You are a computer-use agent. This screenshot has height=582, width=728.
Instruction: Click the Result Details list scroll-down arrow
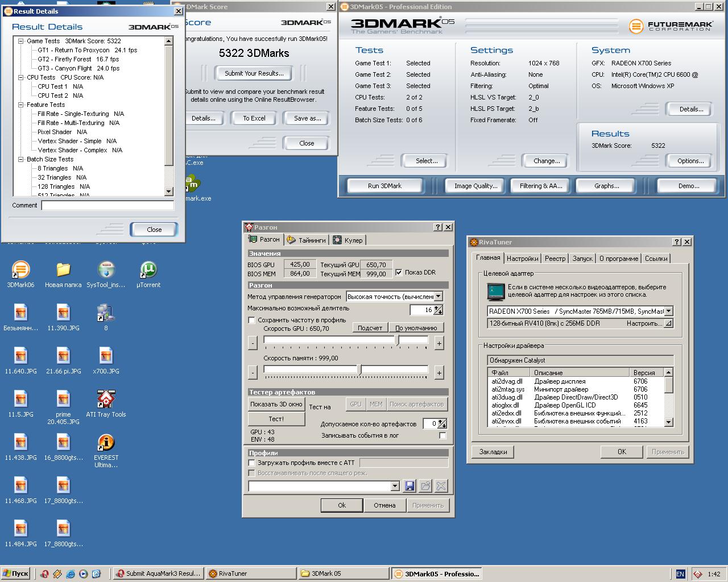[168, 192]
